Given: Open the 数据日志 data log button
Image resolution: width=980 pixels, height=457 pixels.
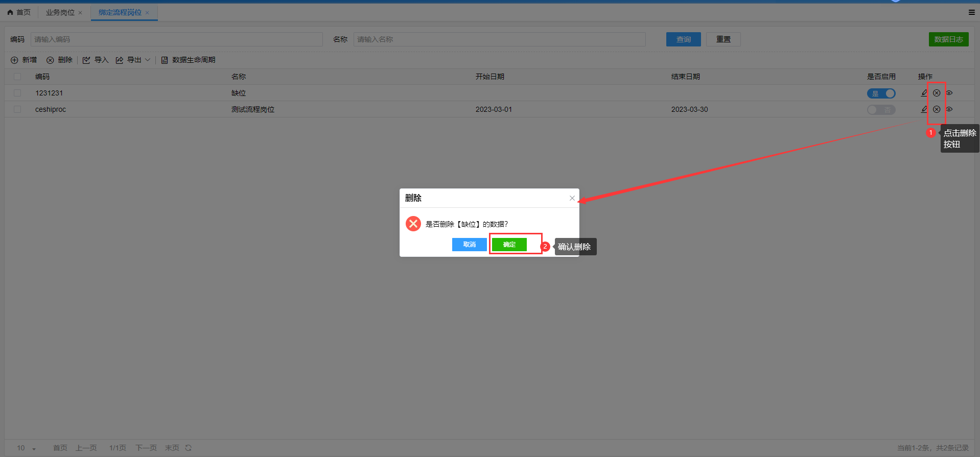Looking at the screenshot, I should pos(949,39).
